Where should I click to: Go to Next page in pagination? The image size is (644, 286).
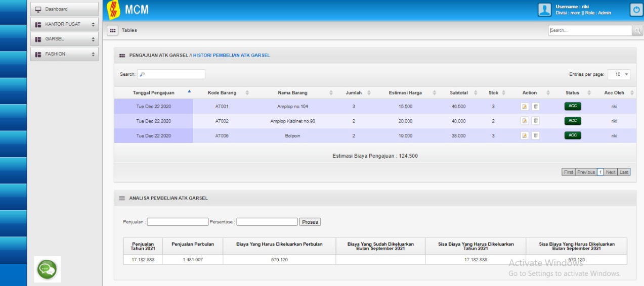coord(611,172)
